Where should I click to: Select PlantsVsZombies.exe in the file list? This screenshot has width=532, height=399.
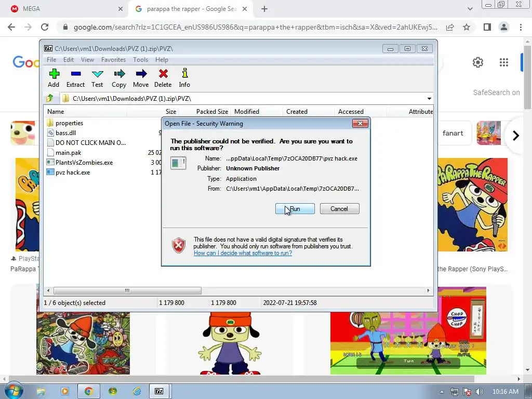84,163
